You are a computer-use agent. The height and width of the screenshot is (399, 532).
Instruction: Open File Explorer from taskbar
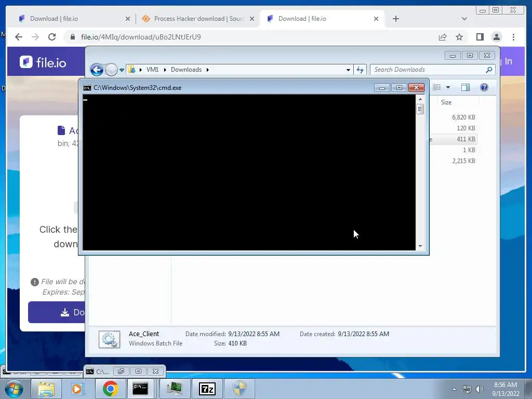click(46, 389)
